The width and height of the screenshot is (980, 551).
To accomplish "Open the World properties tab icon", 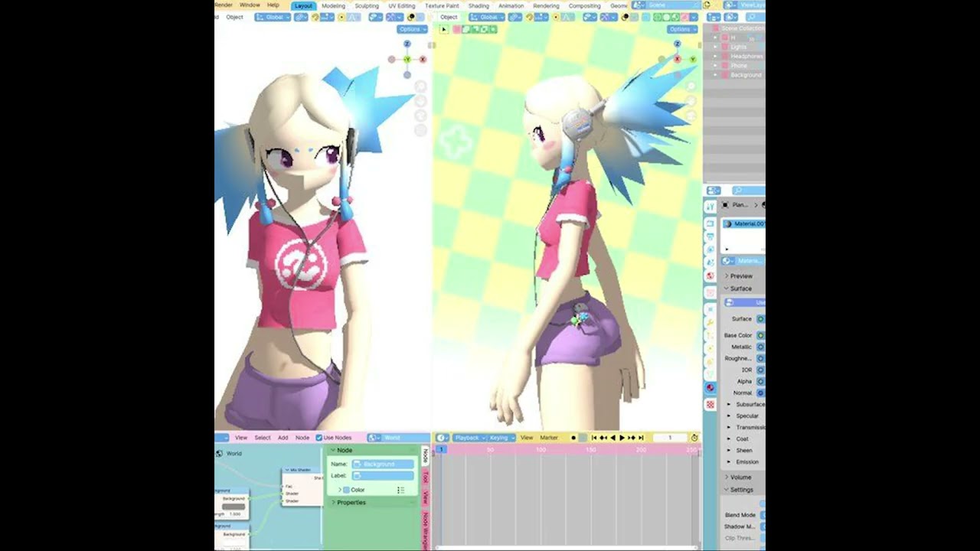I will point(710,275).
